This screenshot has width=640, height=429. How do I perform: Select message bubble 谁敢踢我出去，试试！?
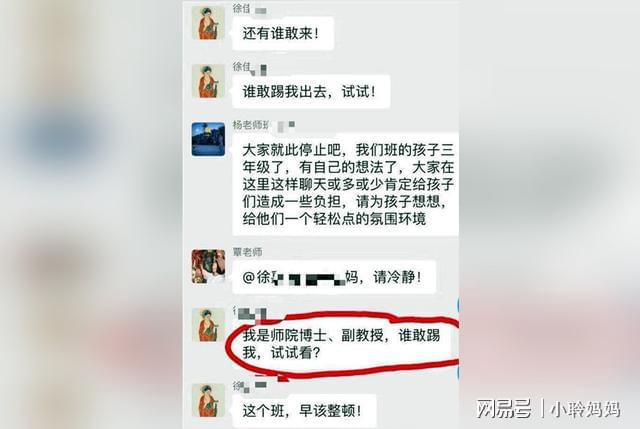[311, 91]
